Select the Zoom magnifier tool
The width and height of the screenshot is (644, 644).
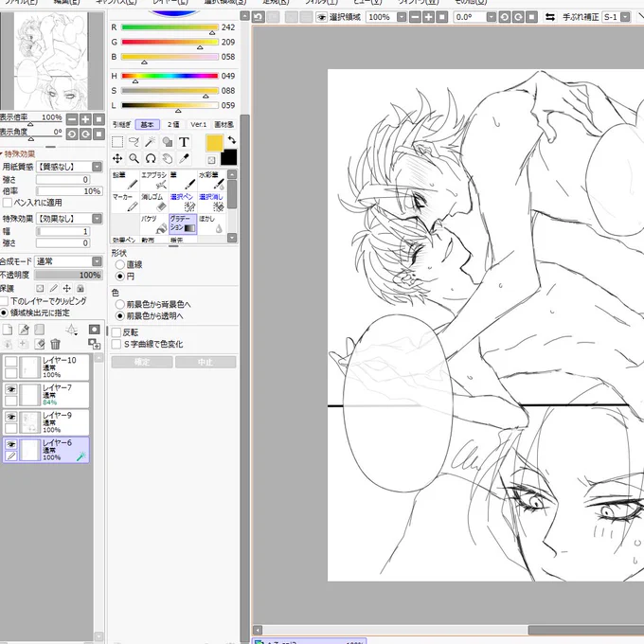click(134, 158)
